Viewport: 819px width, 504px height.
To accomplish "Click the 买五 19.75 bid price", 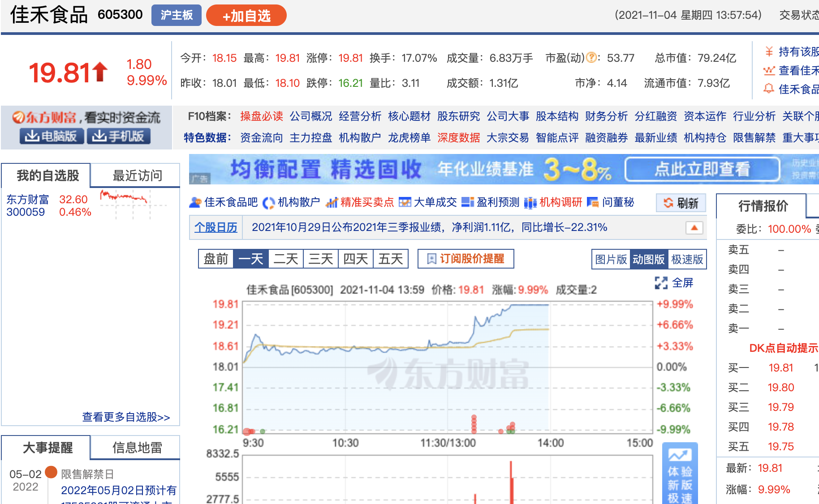I will tap(781, 447).
